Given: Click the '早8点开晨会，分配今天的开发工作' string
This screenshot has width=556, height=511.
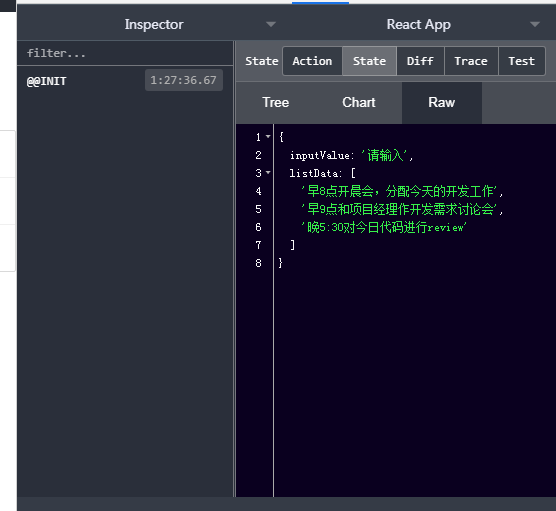Looking at the screenshot, I should pyautogui.click(x=400, y=191).
